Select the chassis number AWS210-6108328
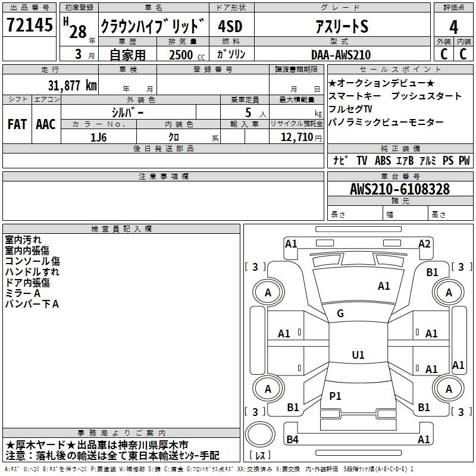Image resolution: width=476 pixels, height=476 pixels. (x=399, y=190)
